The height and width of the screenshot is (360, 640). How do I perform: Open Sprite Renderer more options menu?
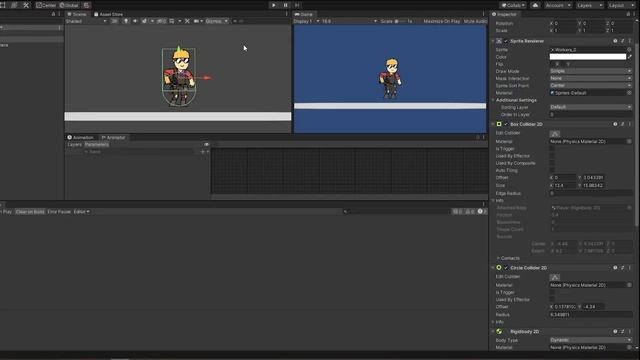630,41
